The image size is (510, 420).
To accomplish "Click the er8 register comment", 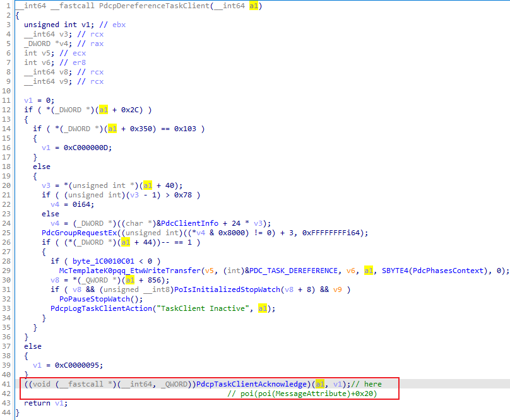I will (79, 62).
